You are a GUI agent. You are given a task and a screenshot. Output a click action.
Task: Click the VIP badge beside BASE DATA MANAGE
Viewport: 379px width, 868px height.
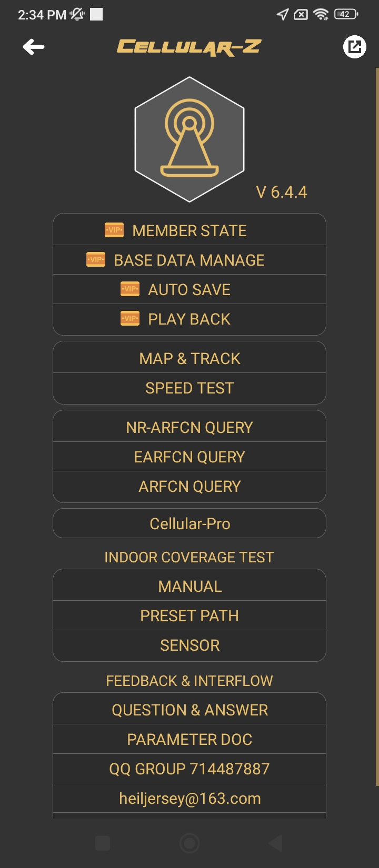pyautogui.click(x=96, y=259)
